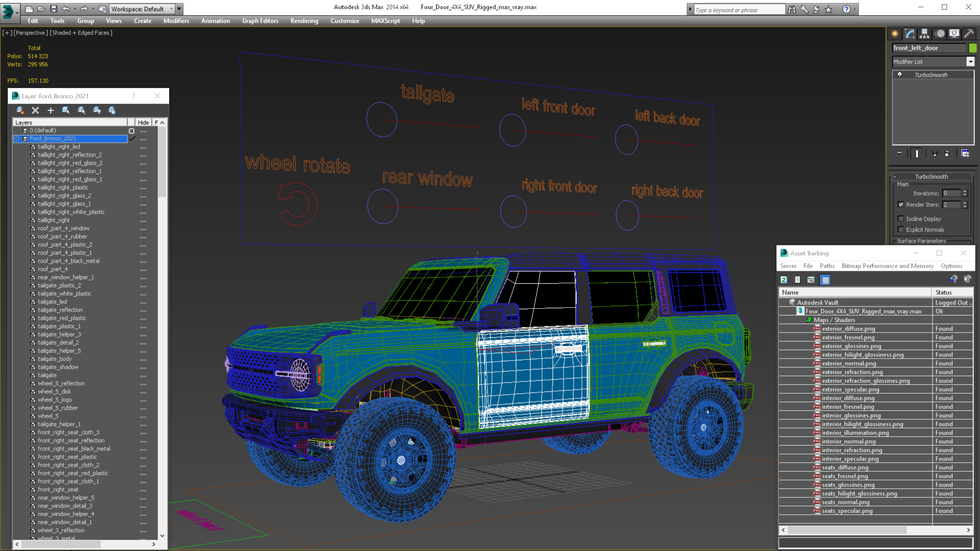Switch Asset Tracking to table view icon
The image size is (980, 551).
pos(826,280)
